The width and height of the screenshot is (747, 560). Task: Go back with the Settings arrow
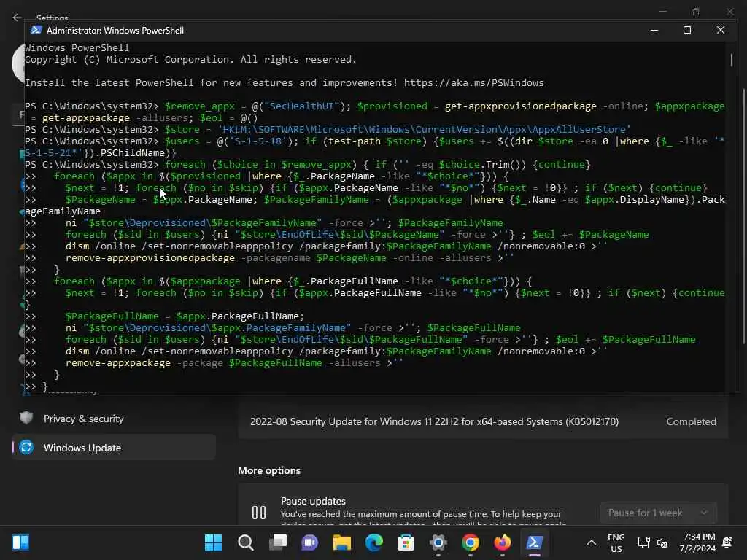[18, 17]
